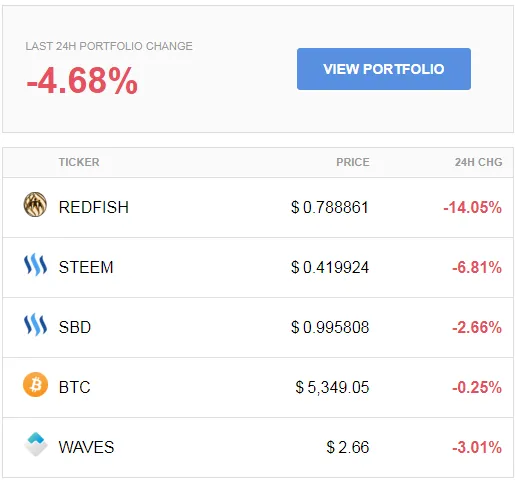Sort by the TICKER column header

(79, 162)
